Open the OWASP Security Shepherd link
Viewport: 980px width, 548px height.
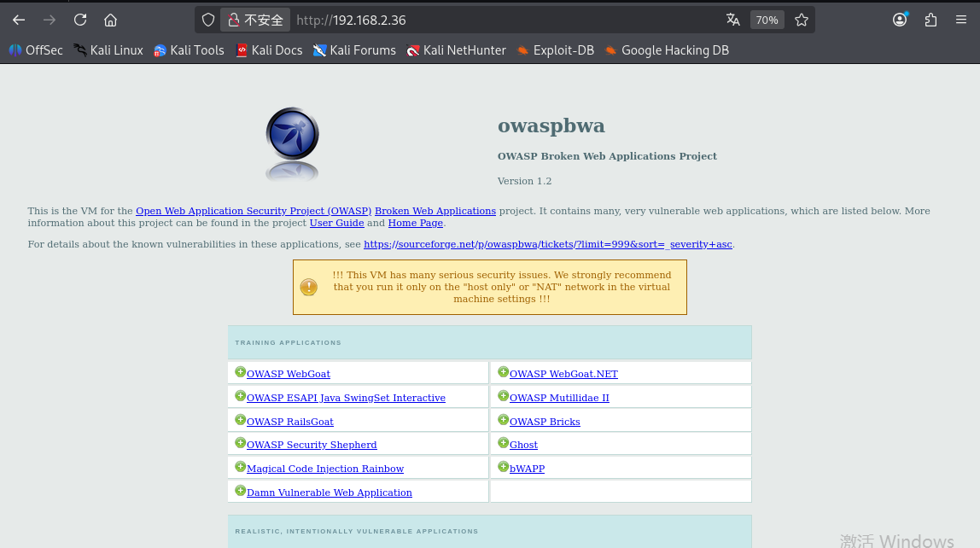312,445
